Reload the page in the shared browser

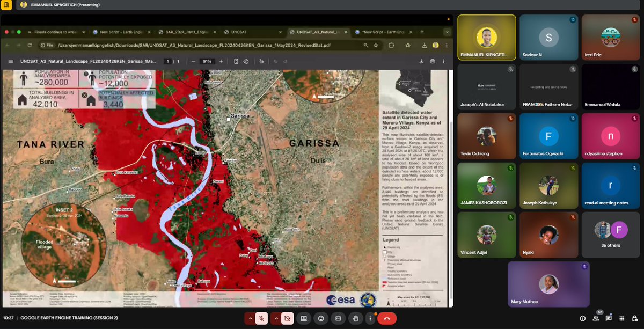30,45
